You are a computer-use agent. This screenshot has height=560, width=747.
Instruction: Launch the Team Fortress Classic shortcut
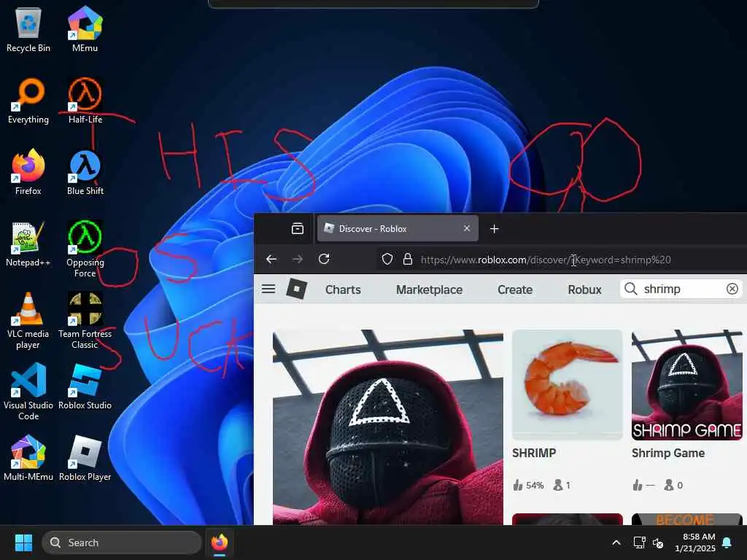pos(85,320)
